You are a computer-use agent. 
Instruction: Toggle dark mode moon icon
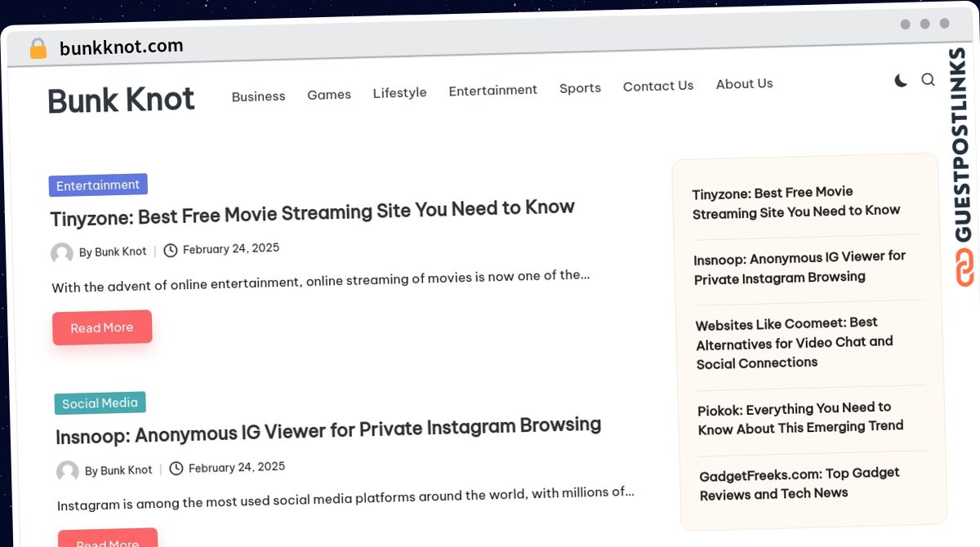901,80
